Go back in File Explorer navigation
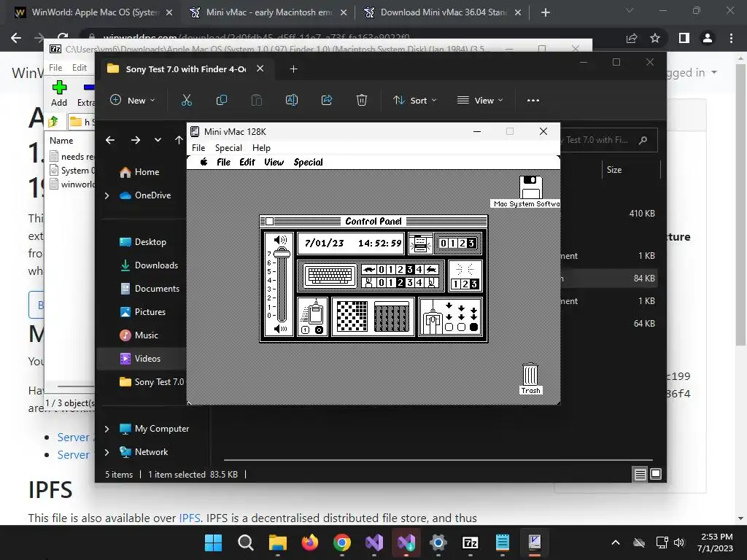 [110, 140]
